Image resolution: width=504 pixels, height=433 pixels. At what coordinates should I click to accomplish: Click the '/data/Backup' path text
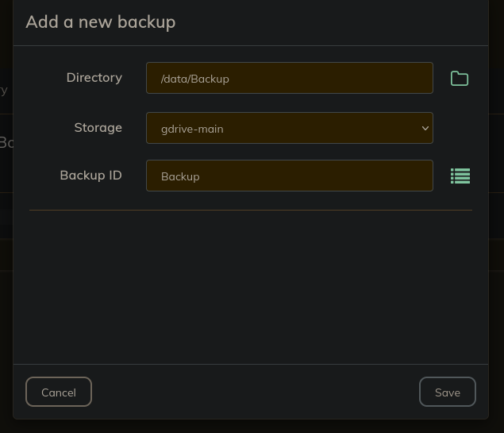point(194,79)
